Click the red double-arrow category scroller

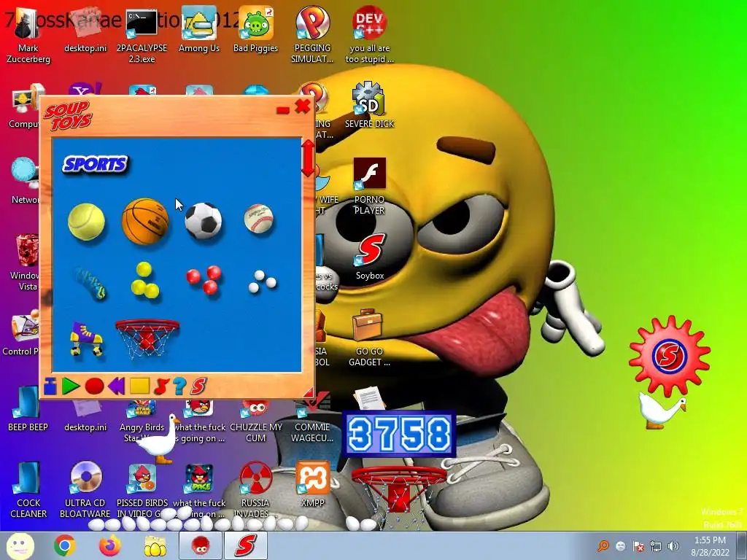pos(309,158)
